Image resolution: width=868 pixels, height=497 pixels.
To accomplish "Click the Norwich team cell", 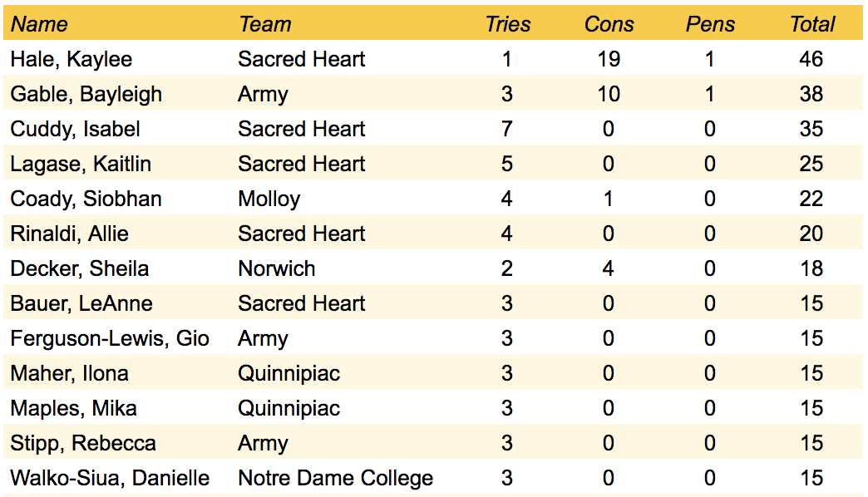I will click(277, 268).
